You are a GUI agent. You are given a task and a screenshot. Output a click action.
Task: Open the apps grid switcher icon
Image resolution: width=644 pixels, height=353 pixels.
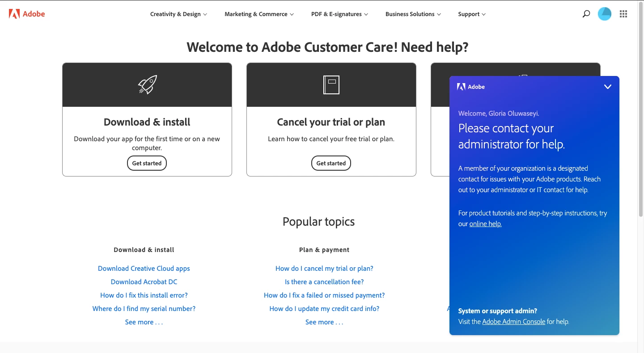(x=623, y=14)
